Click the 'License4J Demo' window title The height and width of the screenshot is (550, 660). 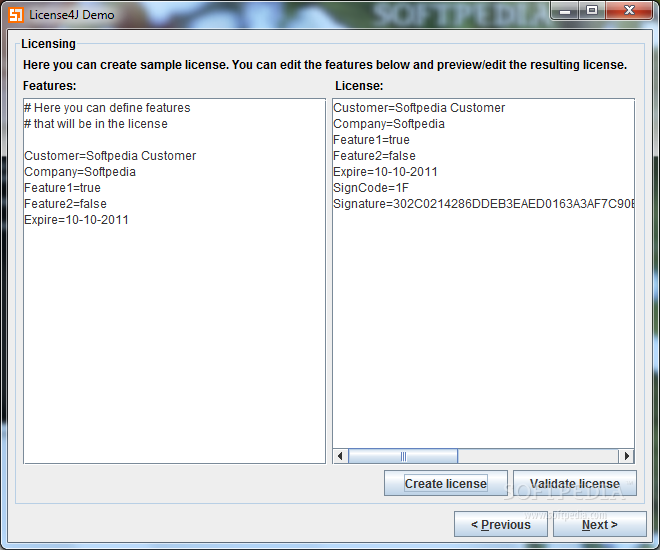(x=72, y=15)
